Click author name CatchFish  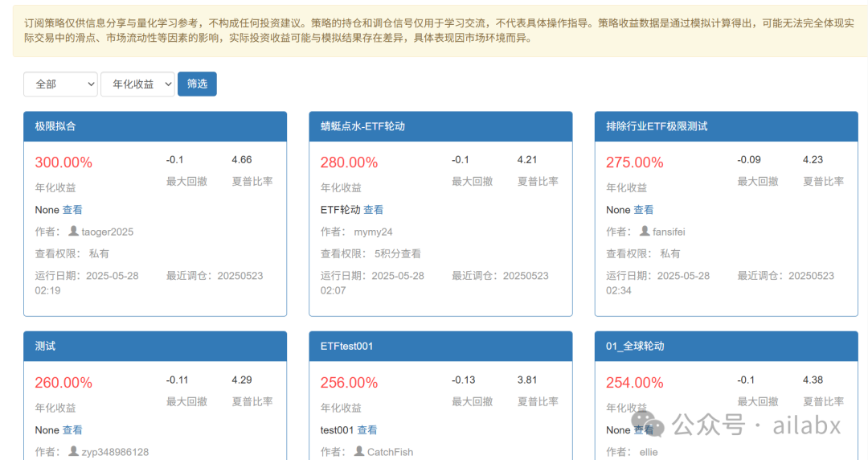click(x=391, y=452)
